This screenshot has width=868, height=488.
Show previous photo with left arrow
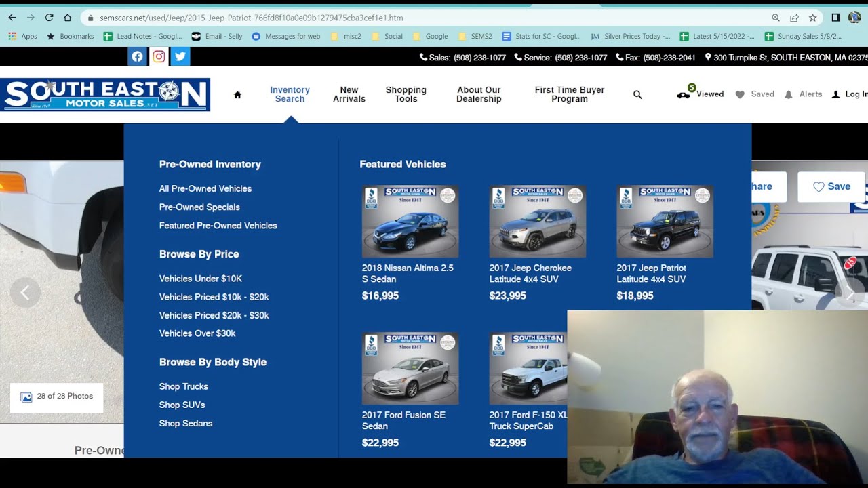click(x=25, y=293)
